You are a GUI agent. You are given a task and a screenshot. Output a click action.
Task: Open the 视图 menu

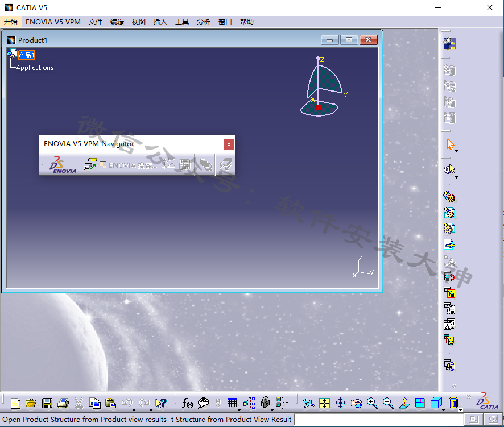139,22
